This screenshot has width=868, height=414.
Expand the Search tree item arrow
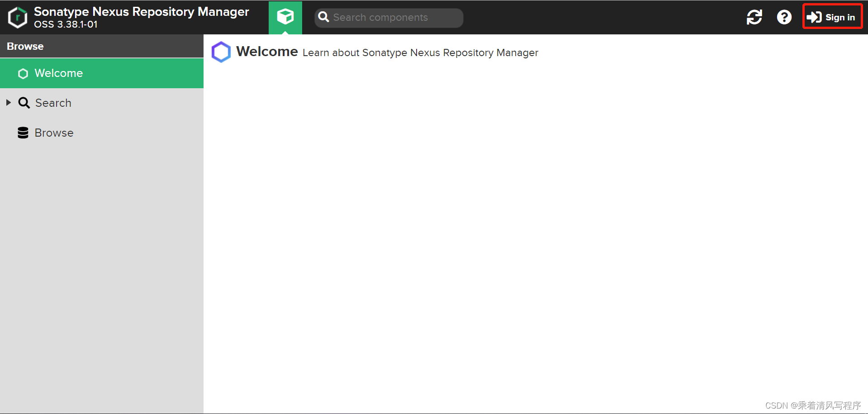8,103
